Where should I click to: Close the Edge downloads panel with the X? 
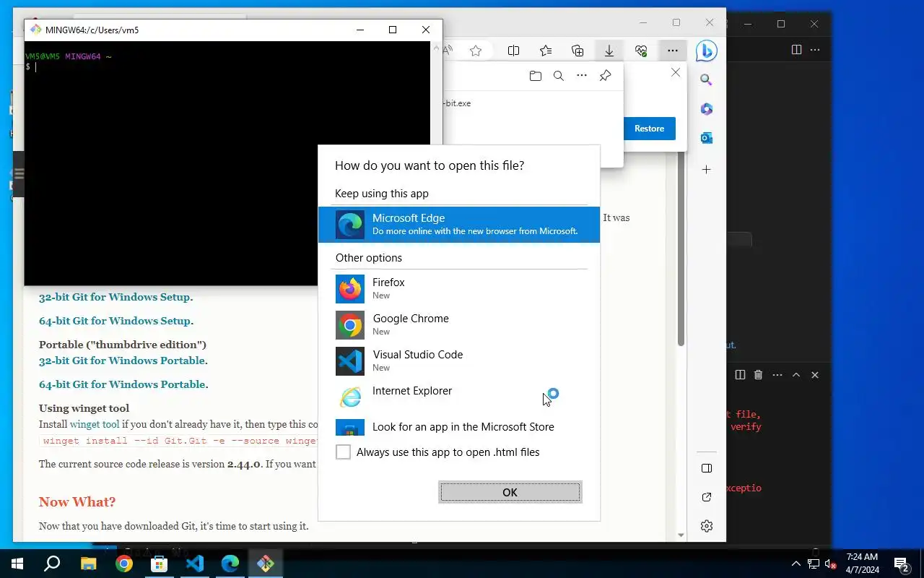(676, 72)
